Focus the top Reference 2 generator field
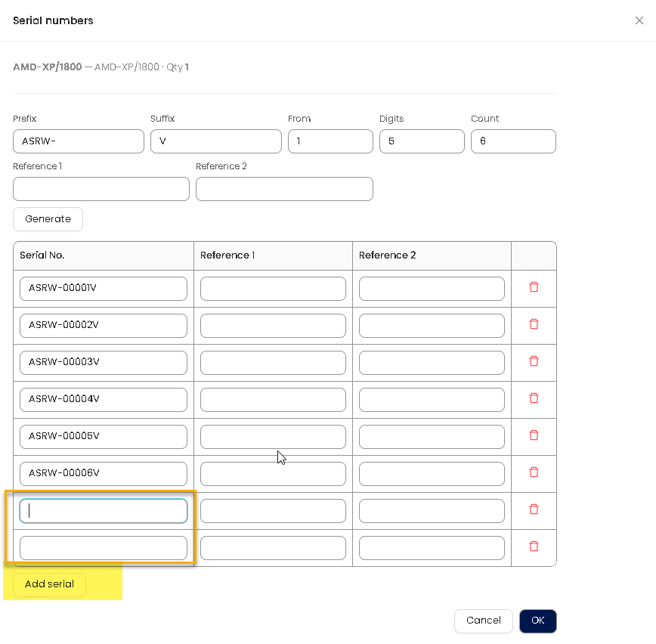 (x=284, y=189)
